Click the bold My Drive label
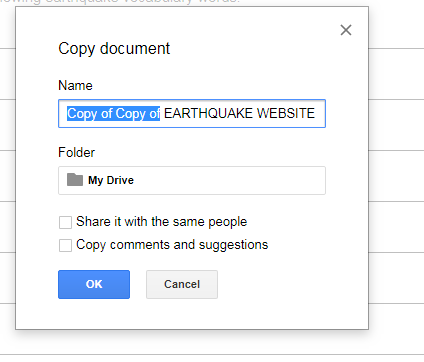The height and width of the screenshot is (362, 424). 111,180
